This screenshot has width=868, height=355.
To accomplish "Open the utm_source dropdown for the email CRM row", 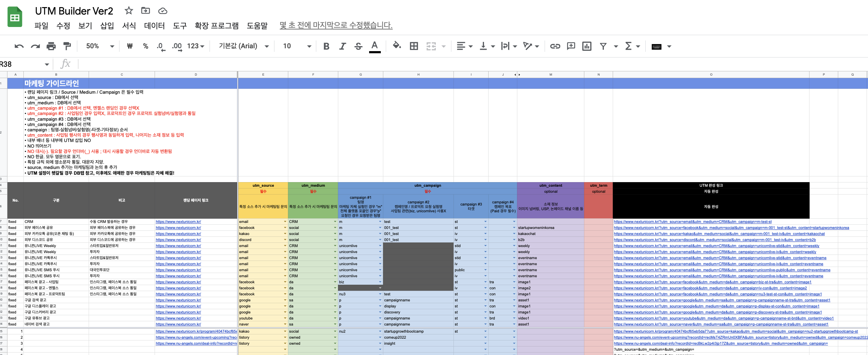I will (285, 222).
